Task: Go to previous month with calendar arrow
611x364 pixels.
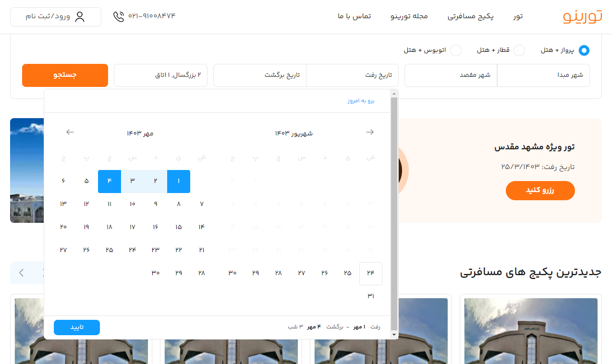Action: pyautogui.click(x=370, y=132)
